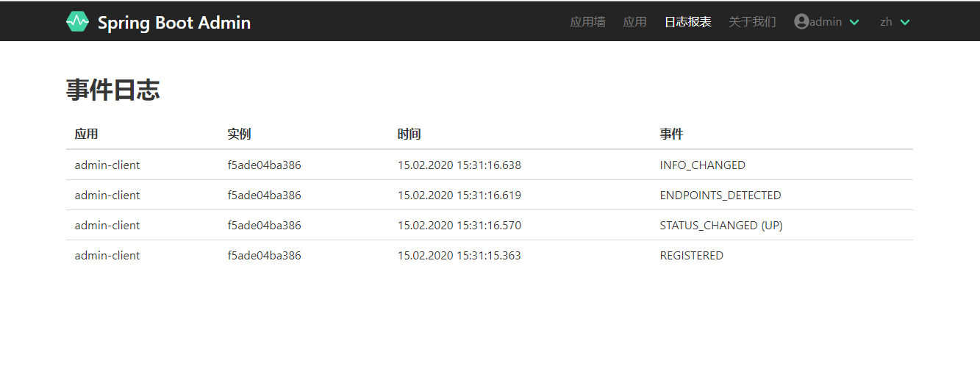Click the 时间 column header
The image size is (980, 391).
click(409, 134)
